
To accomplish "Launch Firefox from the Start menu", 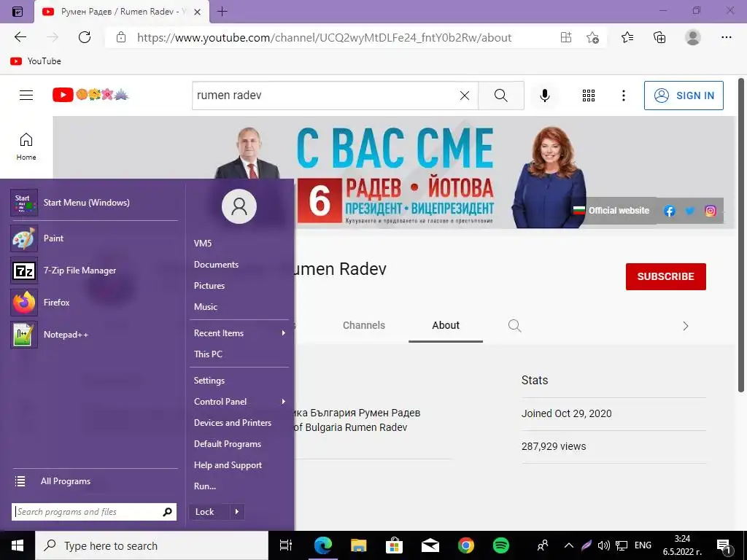I will pyautogui.click(x=94, y=303).
